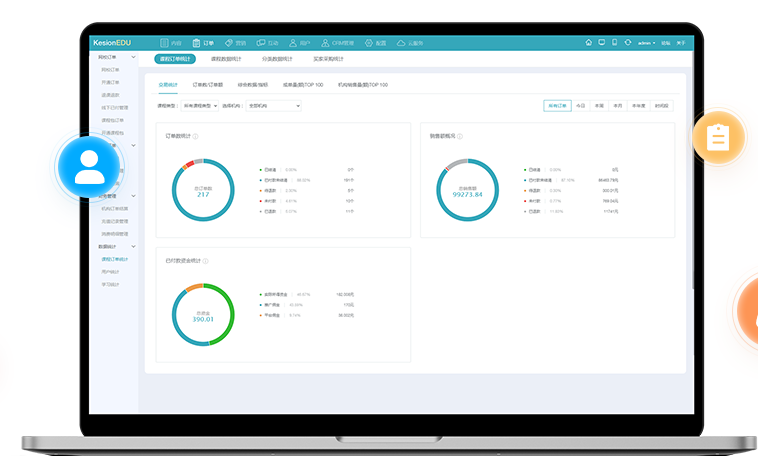
Task: Switch to the 课程数据统计 tab
Action: 226,60
